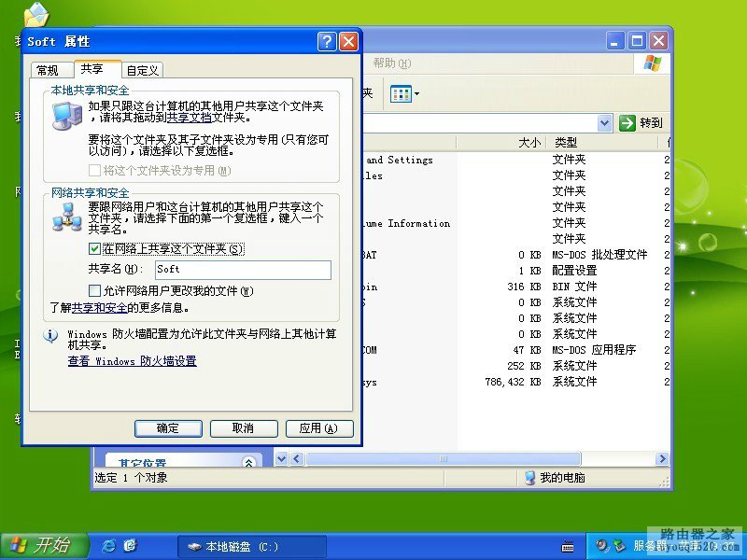This screenshot has width=747, height=560.
Task: Click the 'BIN 文件' type cell
Action: pos(574,287)
